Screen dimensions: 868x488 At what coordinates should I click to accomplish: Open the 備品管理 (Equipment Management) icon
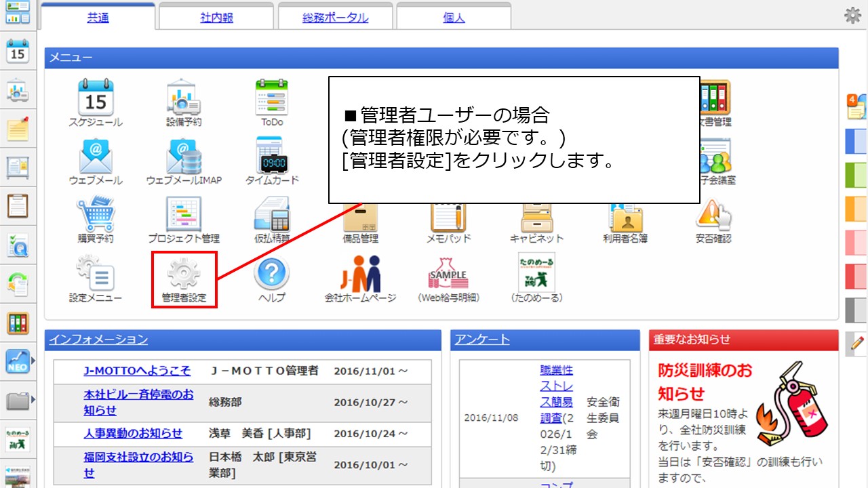click(x=360, y=216)
